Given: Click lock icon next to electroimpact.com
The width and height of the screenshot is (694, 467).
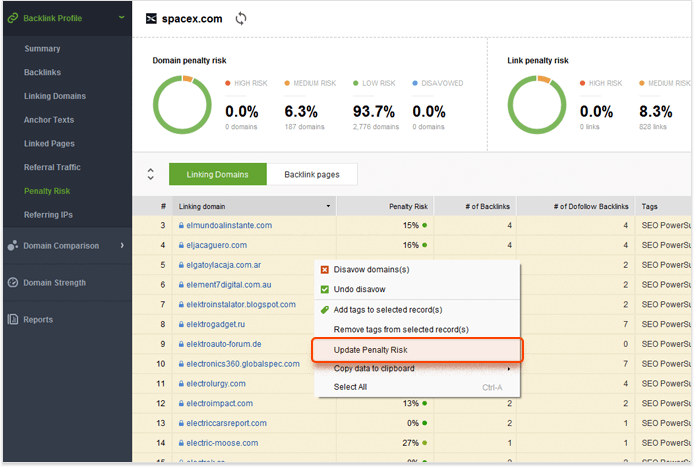Looking at the screenshot, I should tap(181, 404).
